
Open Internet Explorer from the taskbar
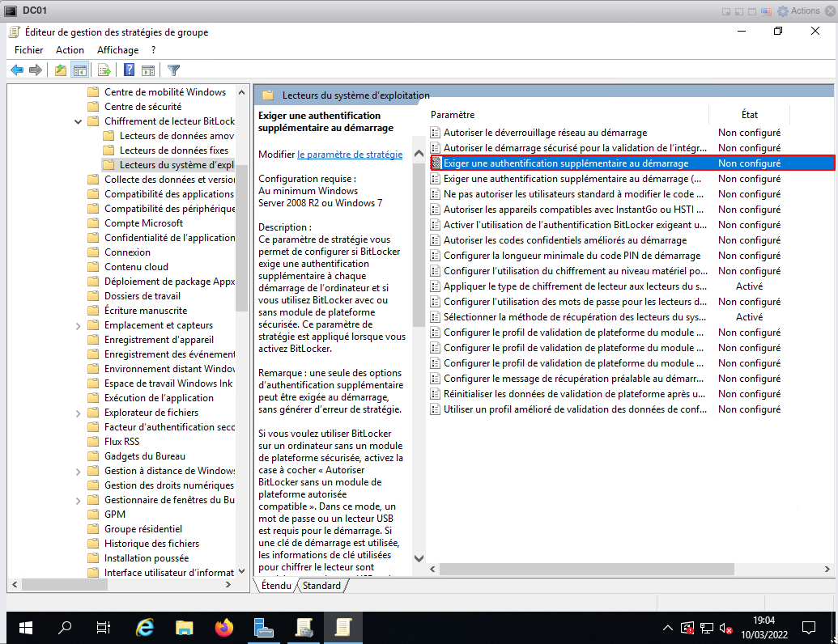coord(146,627)
